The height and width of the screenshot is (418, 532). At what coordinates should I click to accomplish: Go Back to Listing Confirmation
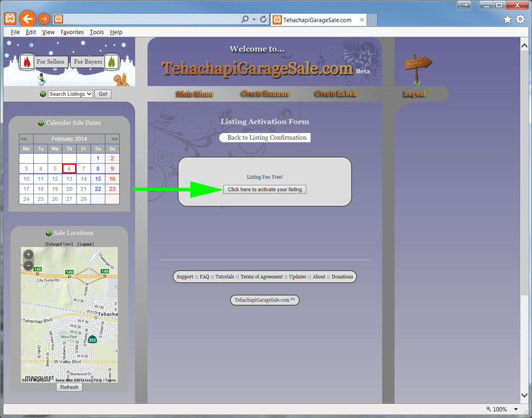[x=265, y=138]
